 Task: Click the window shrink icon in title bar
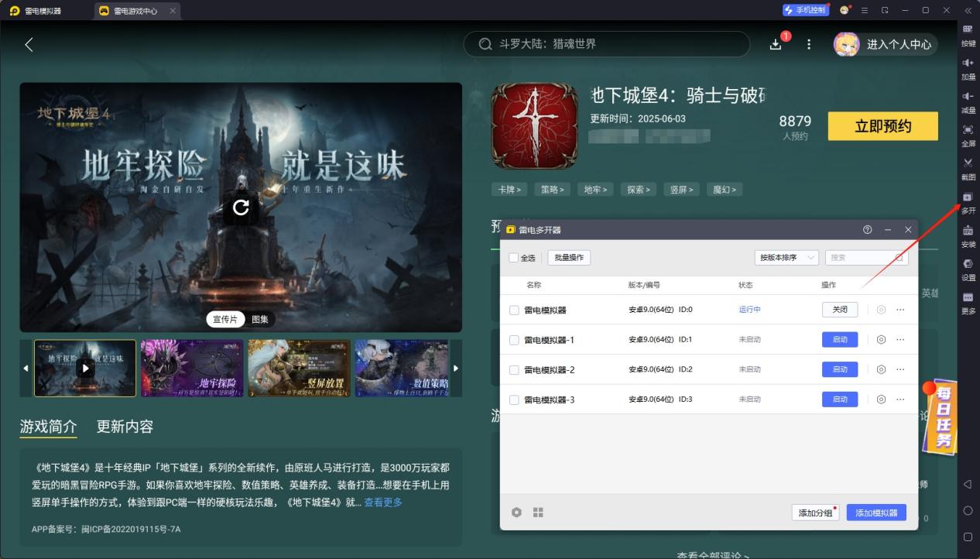(885, 11)
